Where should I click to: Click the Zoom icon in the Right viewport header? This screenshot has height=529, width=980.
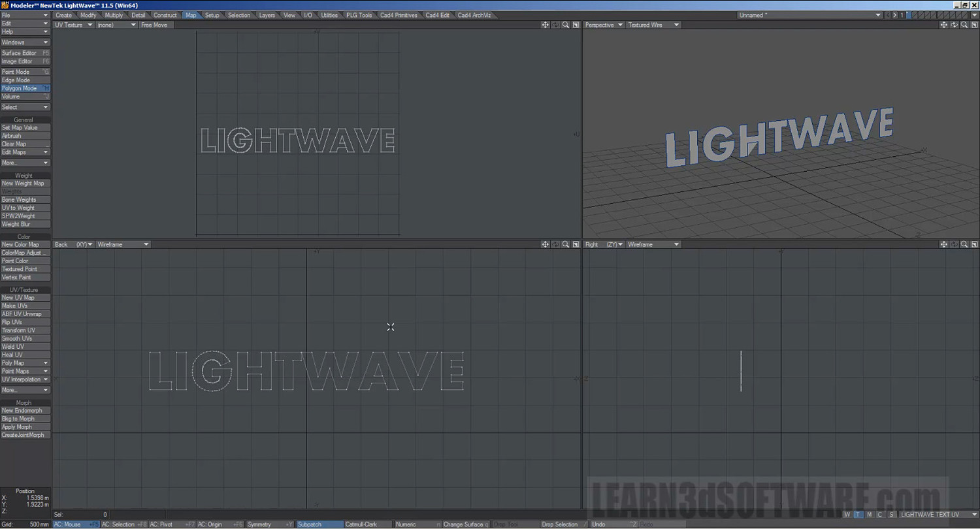pyautogui.click(x=964, y=244)
